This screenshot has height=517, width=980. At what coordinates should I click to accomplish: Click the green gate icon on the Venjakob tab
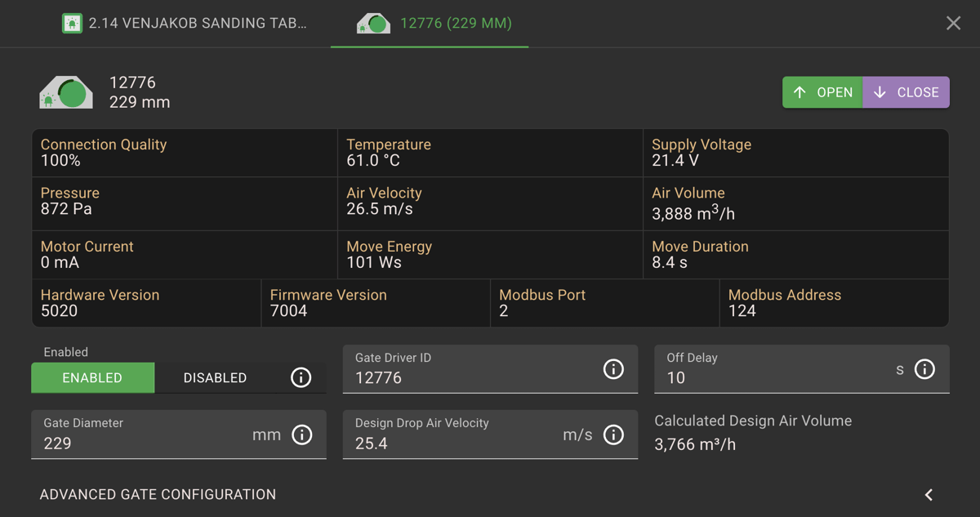[72, 23]
